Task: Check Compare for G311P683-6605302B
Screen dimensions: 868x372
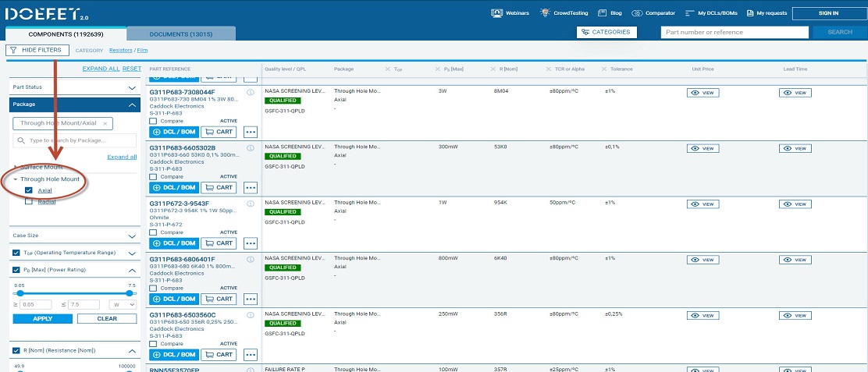Action: [153, 177]
